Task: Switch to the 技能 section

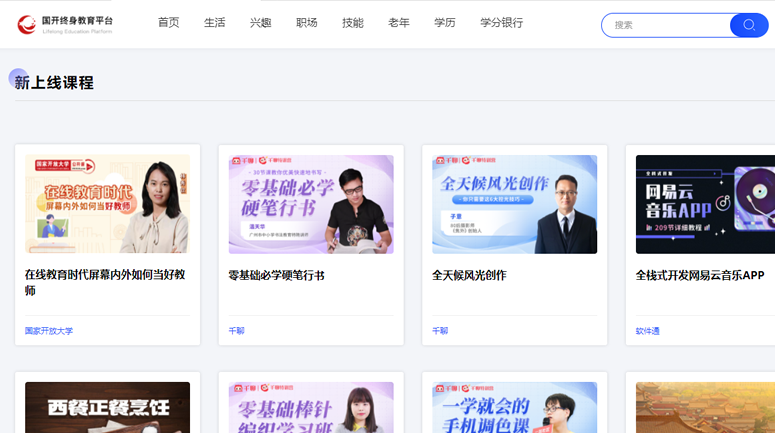Action: click(x=352, y=23)
